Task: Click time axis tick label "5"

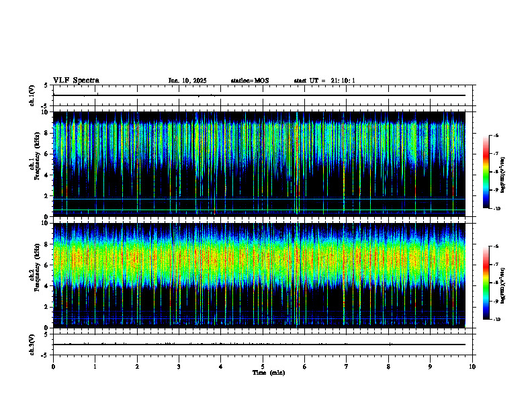Action: click(x=263, y=367)
